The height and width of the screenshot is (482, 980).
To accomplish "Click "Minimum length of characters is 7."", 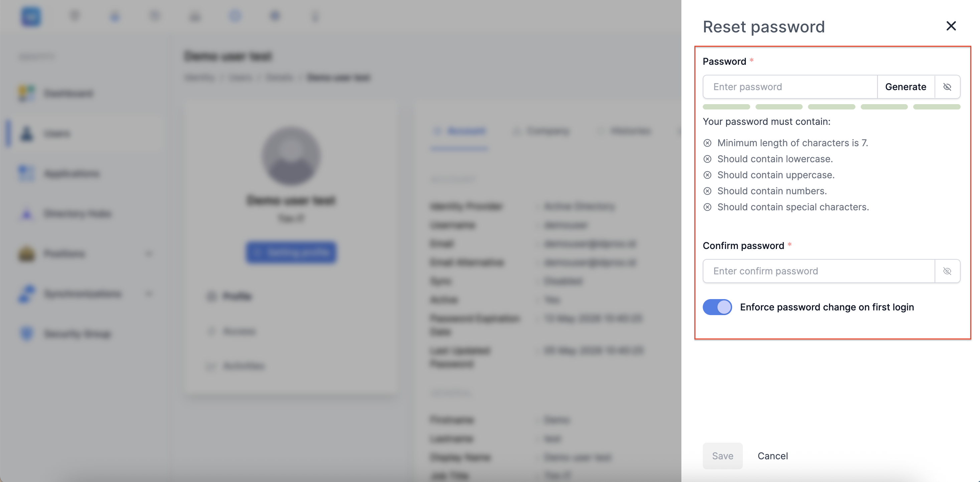I will (x=793, y=143).
